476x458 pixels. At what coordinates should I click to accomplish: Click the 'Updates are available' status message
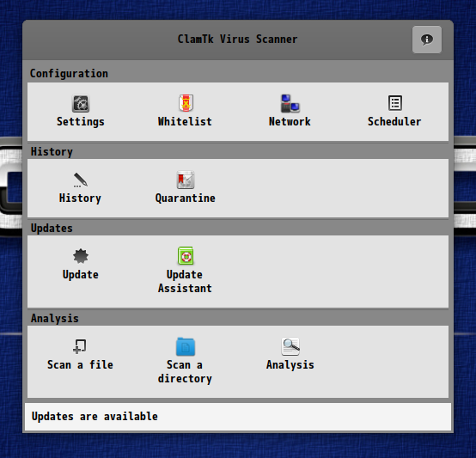[95, 417]
